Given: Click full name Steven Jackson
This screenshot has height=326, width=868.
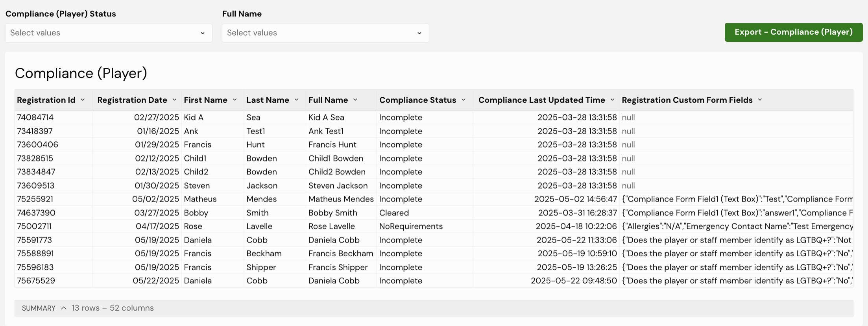Looking at the screenshot, I should coord(338,185).
